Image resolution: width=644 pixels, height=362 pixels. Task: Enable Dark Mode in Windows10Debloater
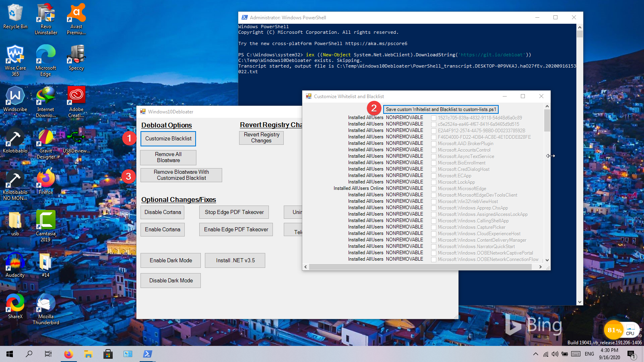point(170,260)
